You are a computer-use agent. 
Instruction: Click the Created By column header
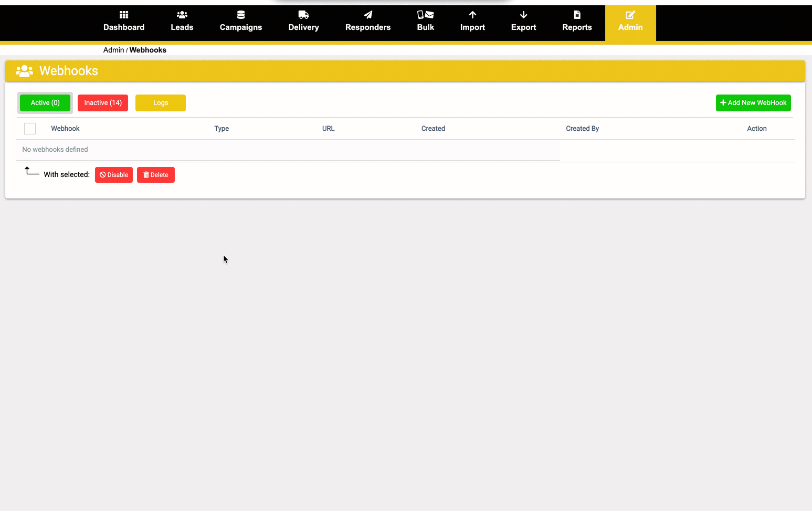pos(582,129)
